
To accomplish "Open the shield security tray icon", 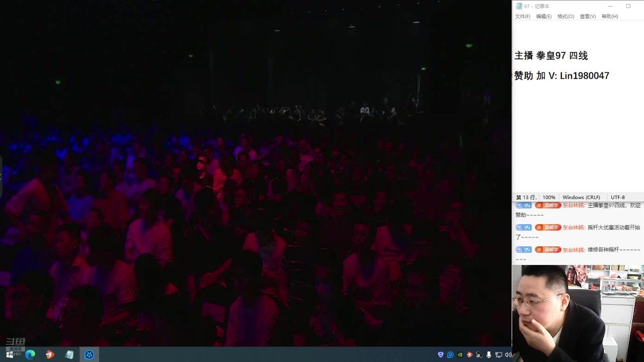I will tap(441, 354).
